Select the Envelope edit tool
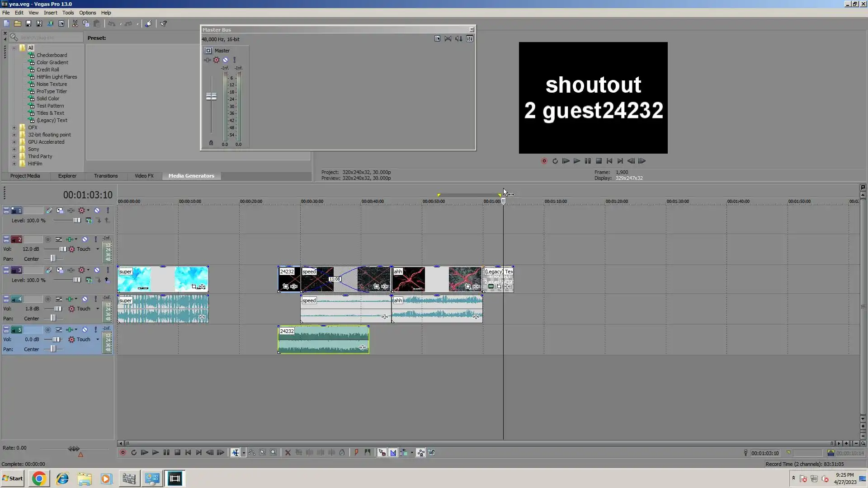Image resolution: width=868 pixels, height=488 pixels. coord(252,453)
